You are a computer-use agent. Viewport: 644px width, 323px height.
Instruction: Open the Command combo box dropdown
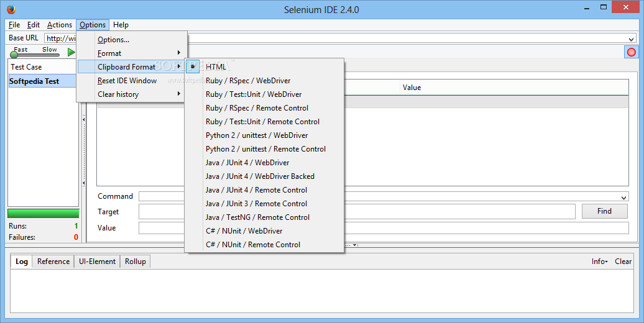(624, 198)
